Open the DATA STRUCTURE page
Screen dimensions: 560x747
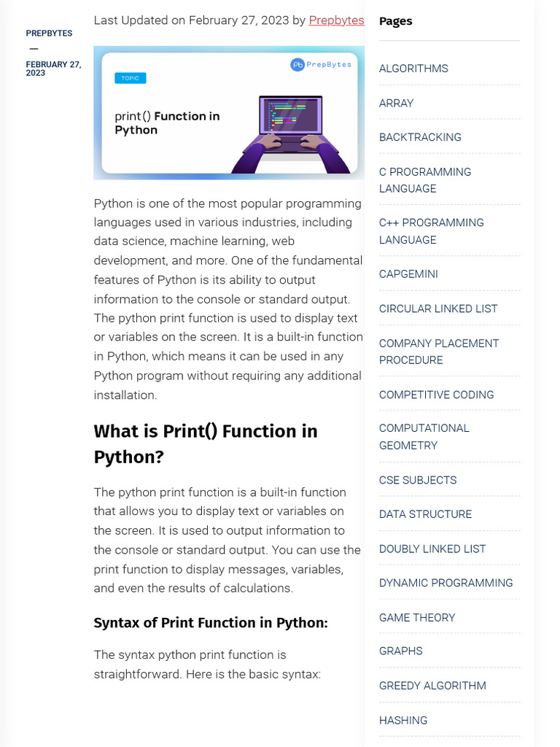tap(425, 514)
